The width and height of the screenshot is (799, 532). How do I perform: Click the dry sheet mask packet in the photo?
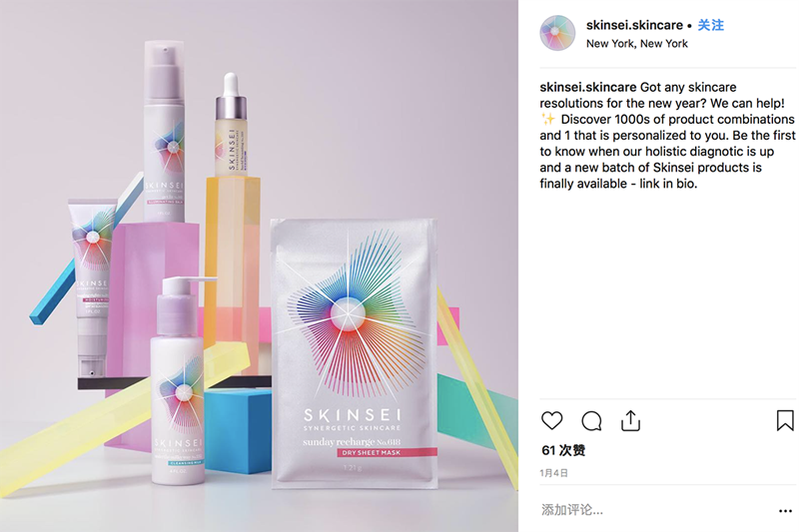pos(355,353)
